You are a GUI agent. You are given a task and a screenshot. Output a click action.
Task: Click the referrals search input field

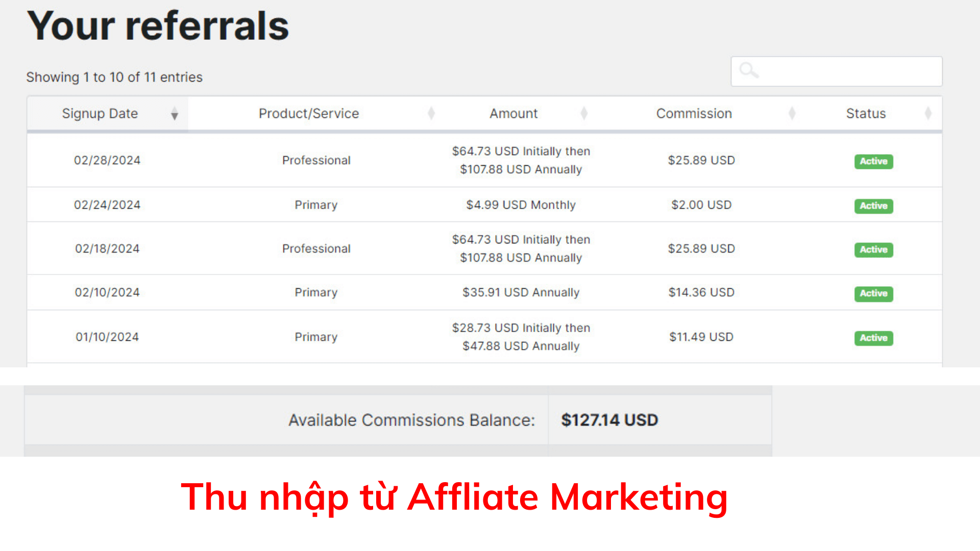point(847,71)
